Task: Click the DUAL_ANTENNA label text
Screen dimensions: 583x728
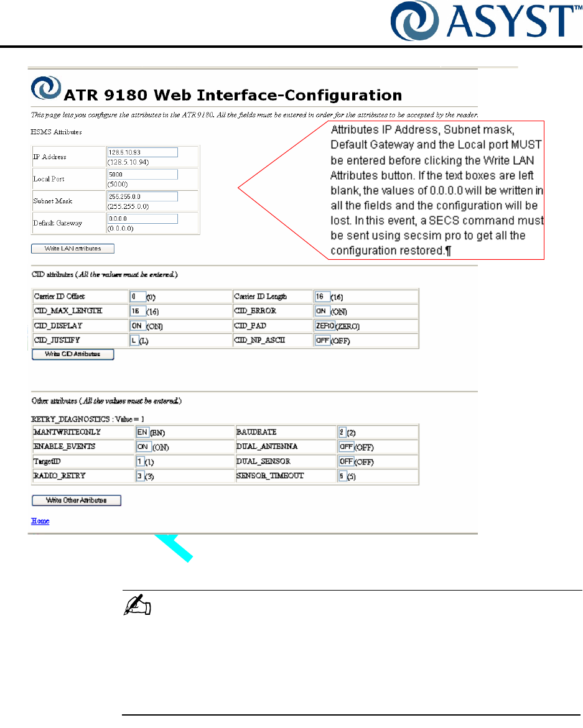Action: [267, 446]
